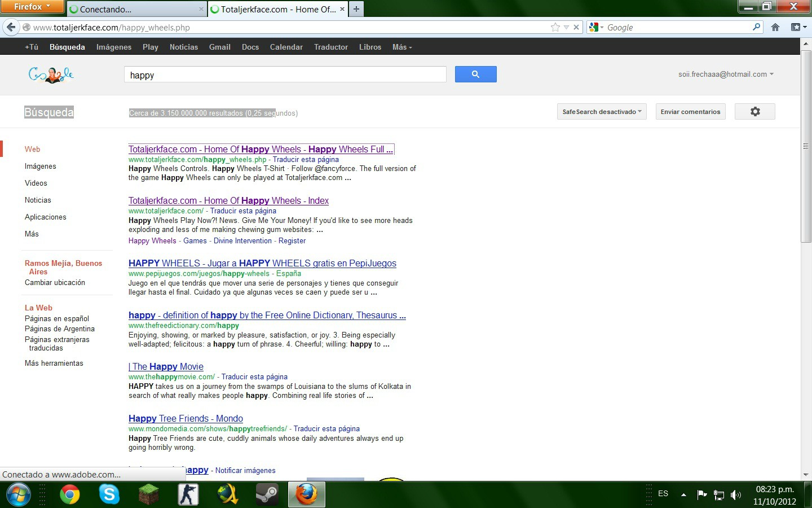This screenshot has height=508, width=812.
Task: Click the ES language indicator
Action: coord(663,493)
